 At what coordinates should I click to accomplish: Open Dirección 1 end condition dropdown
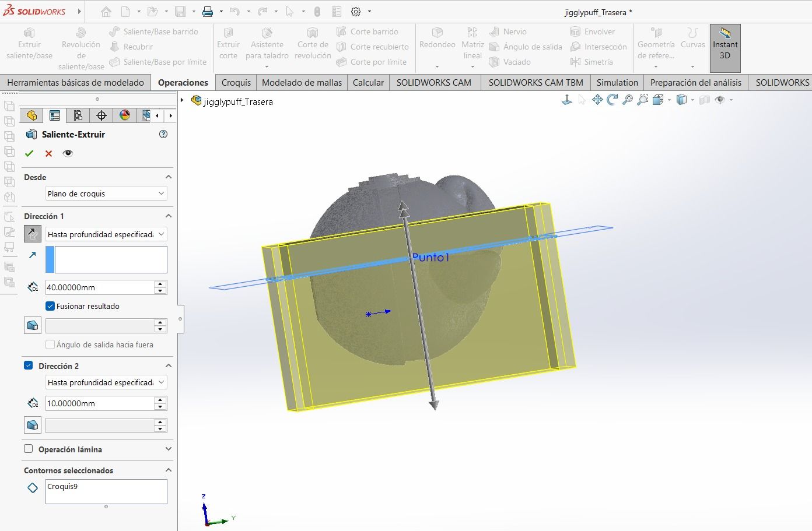pos(106,234)
